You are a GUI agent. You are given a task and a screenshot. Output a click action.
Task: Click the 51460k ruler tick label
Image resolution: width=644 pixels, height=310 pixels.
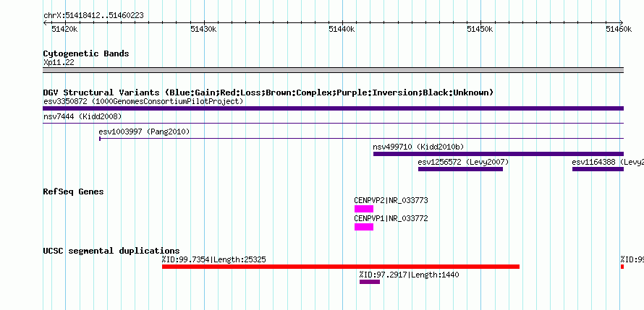[x=619, y=29]
